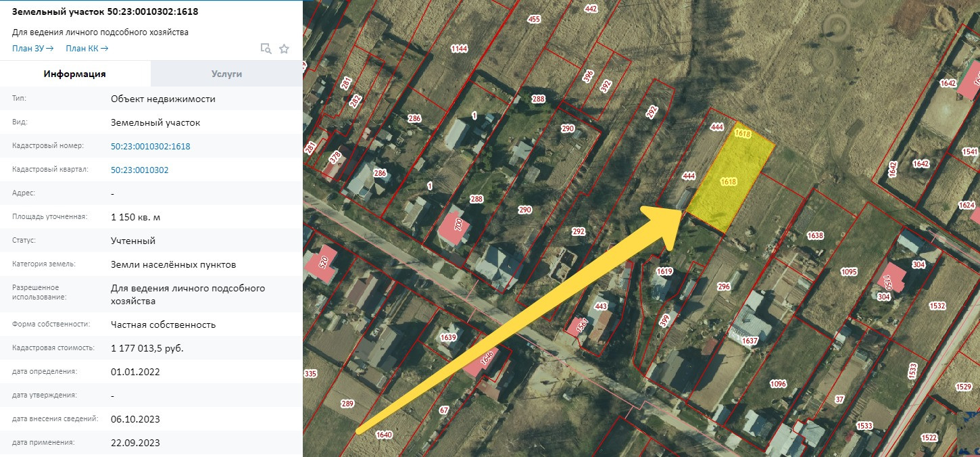The image size is (980, 457).
Task: Click parcel 1619 on the map
Action: click(664, 271)
